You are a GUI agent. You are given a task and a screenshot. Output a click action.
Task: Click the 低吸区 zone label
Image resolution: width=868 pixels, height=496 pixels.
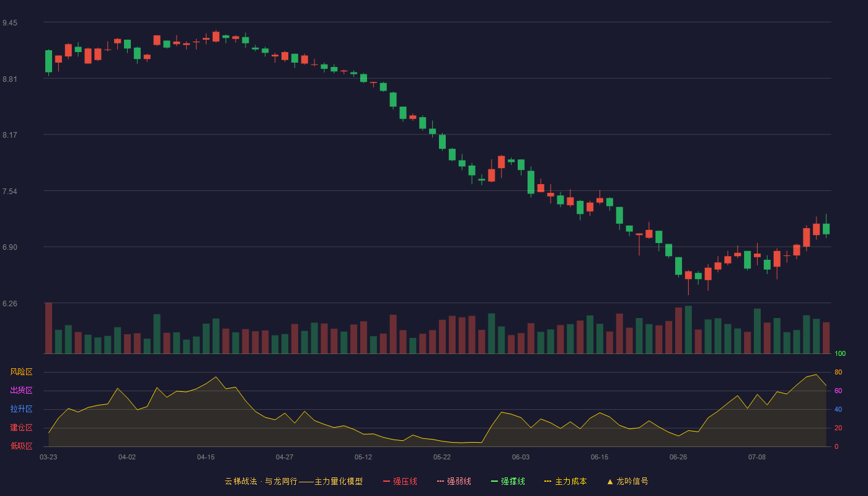(21, 446)
